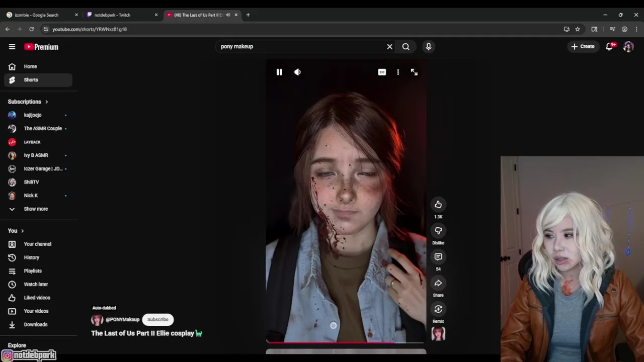Remix this Short

(x=438, y=309)
